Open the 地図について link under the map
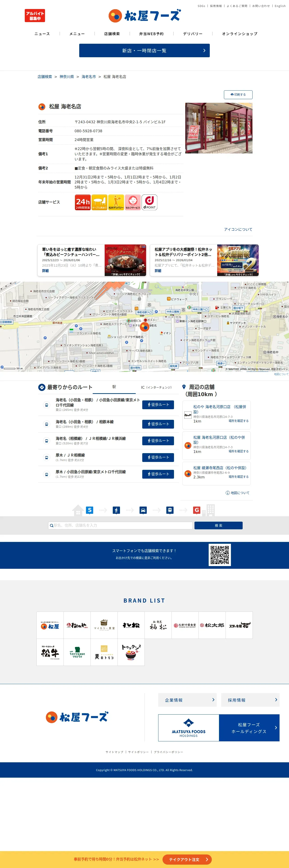 [281, 374]
